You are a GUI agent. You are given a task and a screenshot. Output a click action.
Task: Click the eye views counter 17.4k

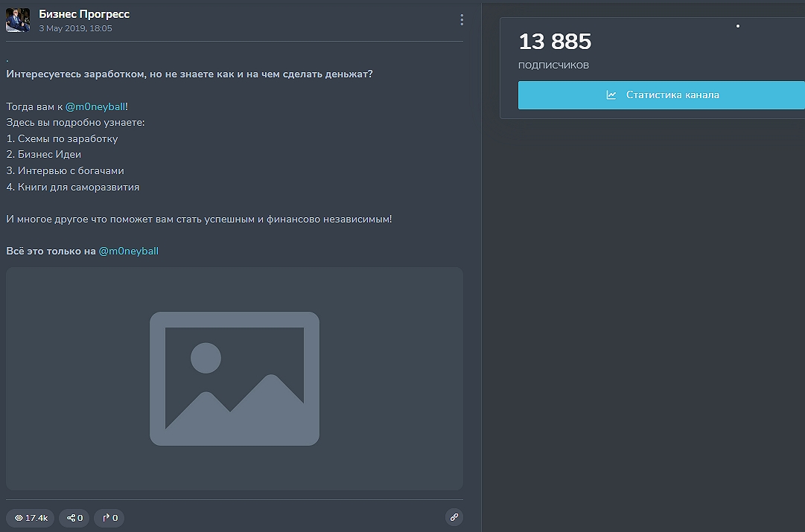[31, 518]
